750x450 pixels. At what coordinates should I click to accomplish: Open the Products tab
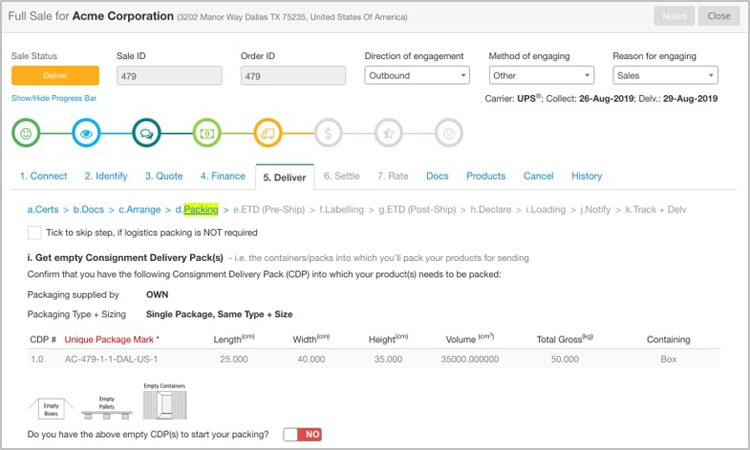pyautogui.click(x=486, y=176)
